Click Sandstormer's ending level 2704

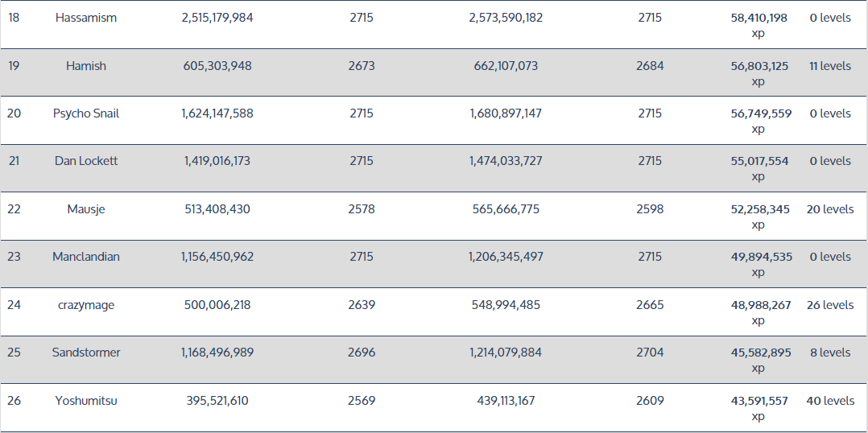click(650, 353)
